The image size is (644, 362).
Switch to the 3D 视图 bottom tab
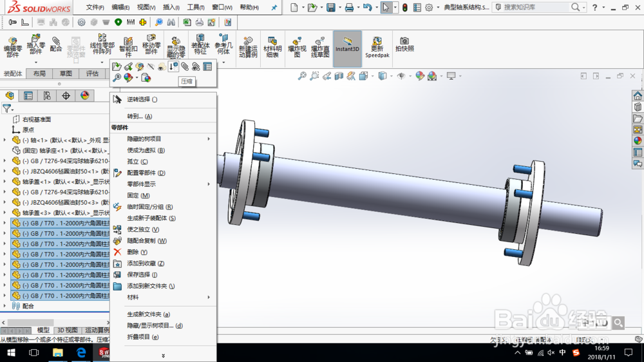point(67,330)
